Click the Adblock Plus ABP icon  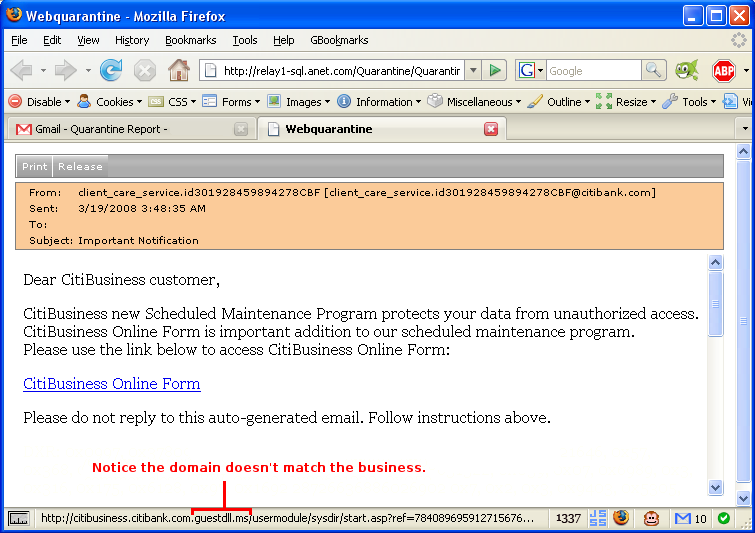point(724,71)
